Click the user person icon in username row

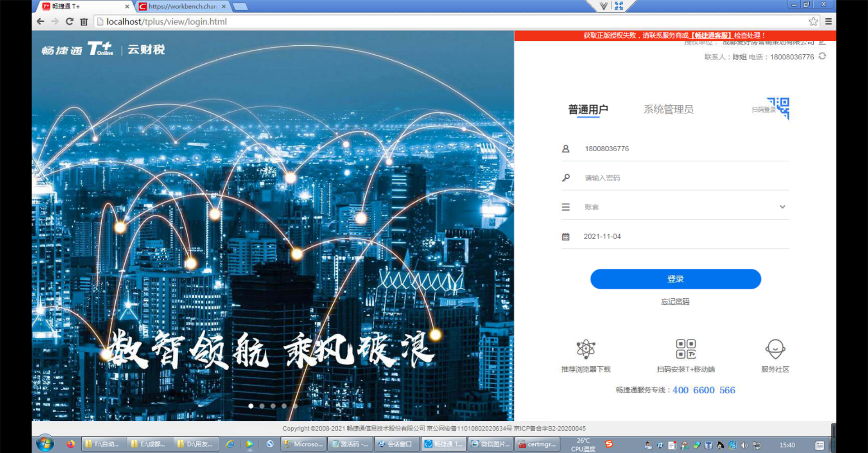[566, 148]
